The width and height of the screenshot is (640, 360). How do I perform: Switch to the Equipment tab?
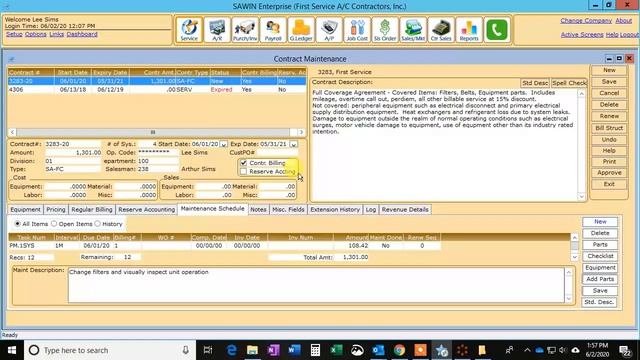coord(25,209)
